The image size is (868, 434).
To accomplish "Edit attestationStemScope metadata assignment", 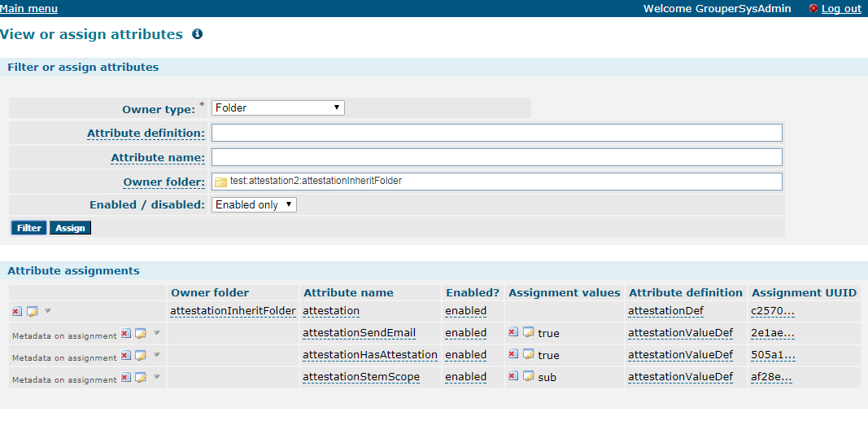I will pyautogui.click(x=141, y=378).
